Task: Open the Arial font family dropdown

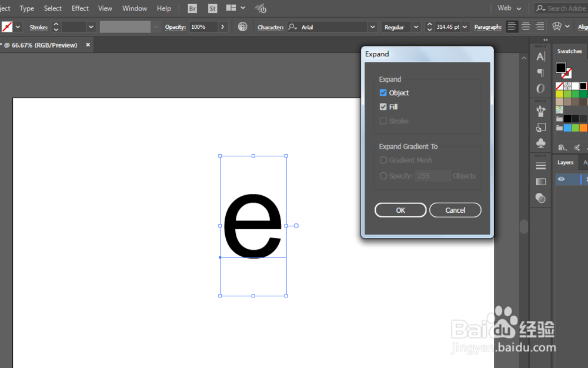Action: tap(372, 27)
